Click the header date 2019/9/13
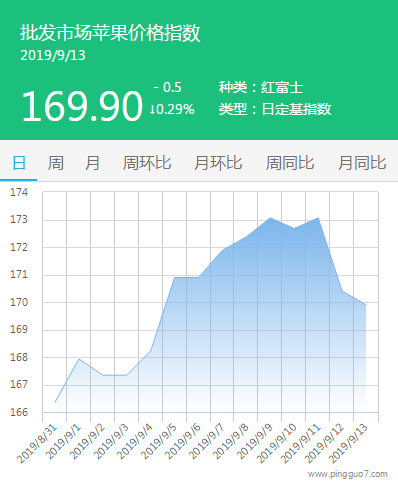The width and height of the screenshot is (398, 483). click(x=53, y=55)
